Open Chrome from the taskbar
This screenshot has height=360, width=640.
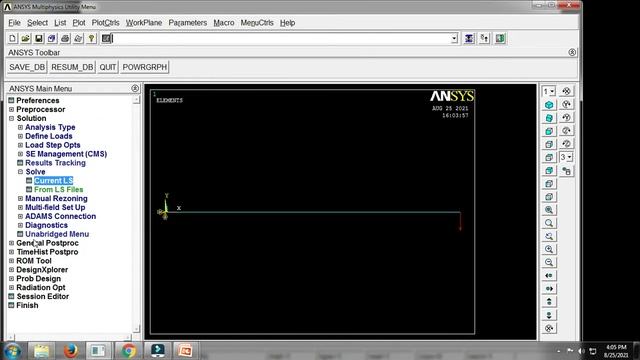129,351
